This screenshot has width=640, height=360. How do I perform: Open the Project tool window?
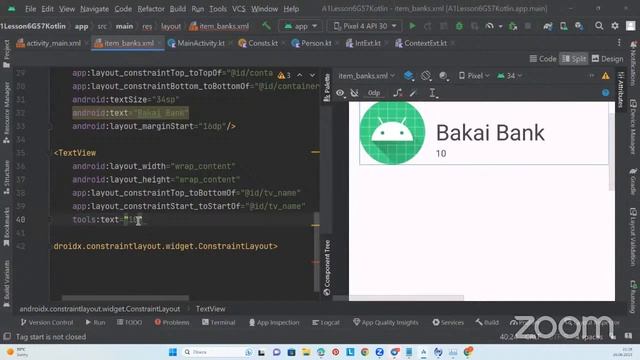[x=7, y=53]
